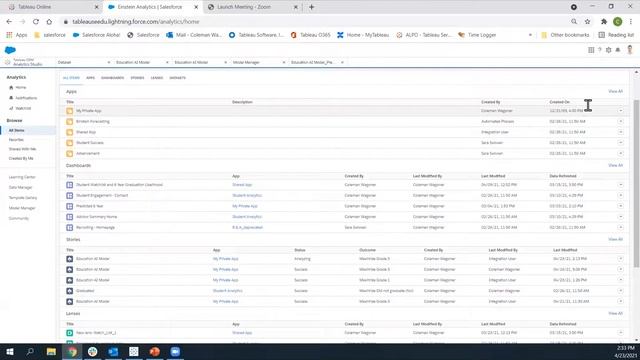Image resolution: width=640 pixels, height=360 pixels.
Task: Open the user avatar profile menu
Action: [630, 50]
